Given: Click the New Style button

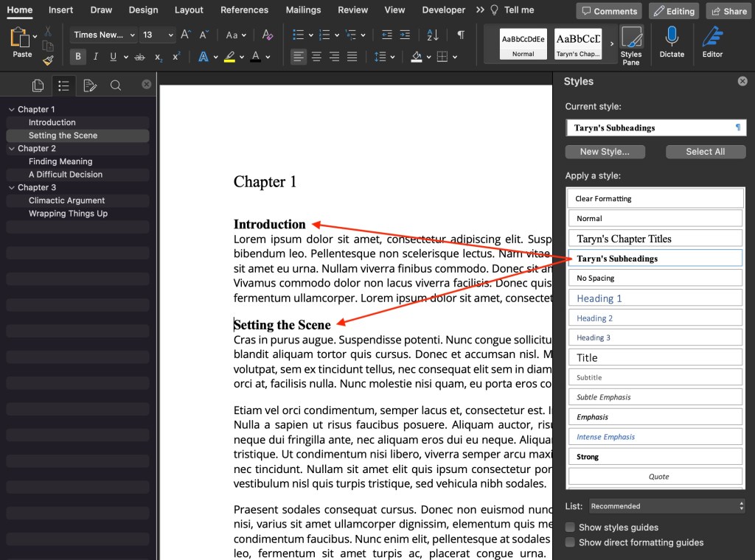Looking at the screenshot, I should click(605, 152).
